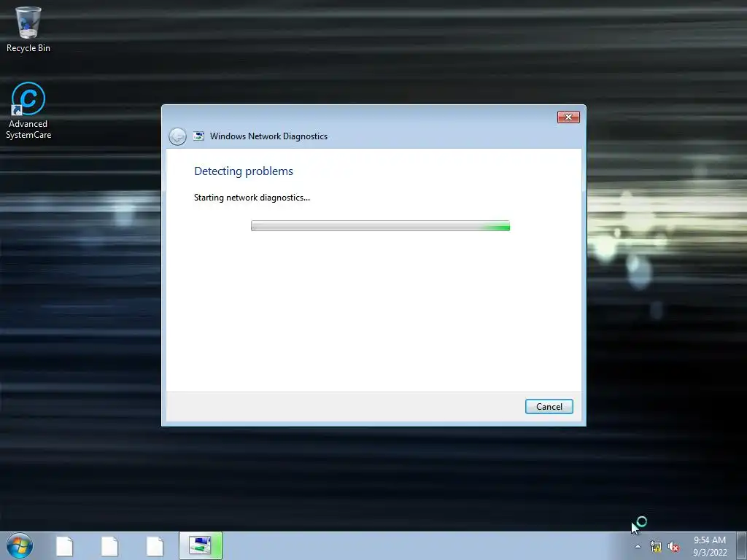This screenshot has width=747, height=560.
Task: Open the Recycle Bin desktop icon
Action: coord(28,29)
